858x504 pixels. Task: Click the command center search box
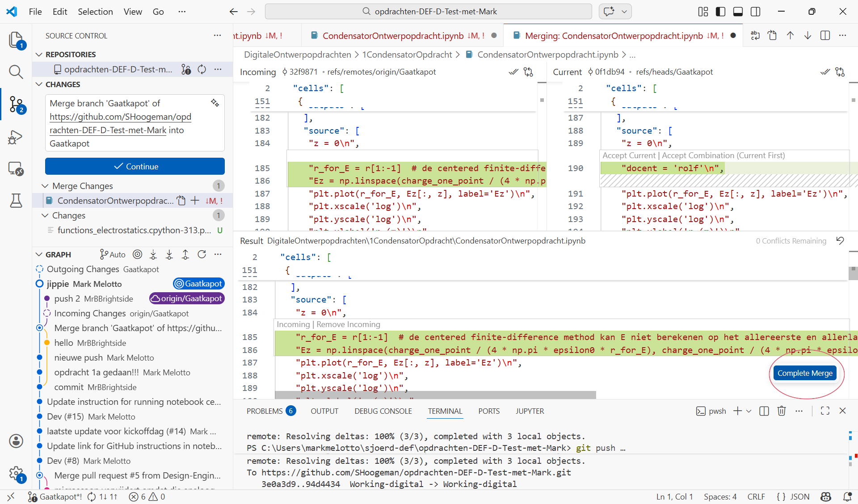(x=428, y=12)
